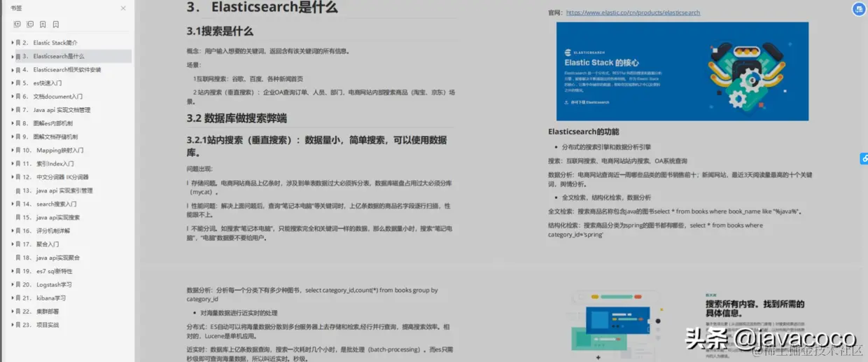Click bookmark icon beside 15. java api实现搜索
The height and width of the screenshot is (362, 868).
point(18,218)
